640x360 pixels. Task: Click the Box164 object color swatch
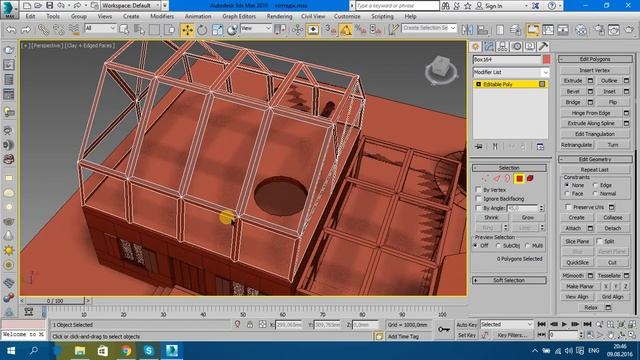(547, 60)
